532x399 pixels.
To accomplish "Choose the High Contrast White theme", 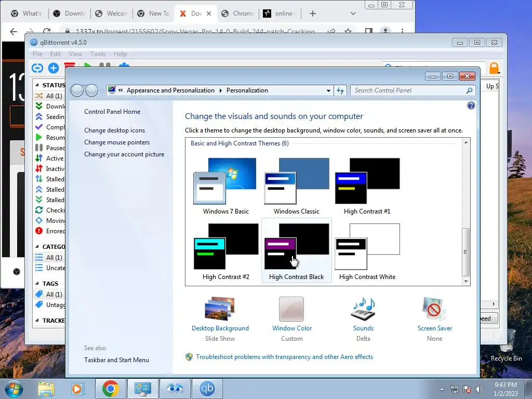I will point(367,251).
